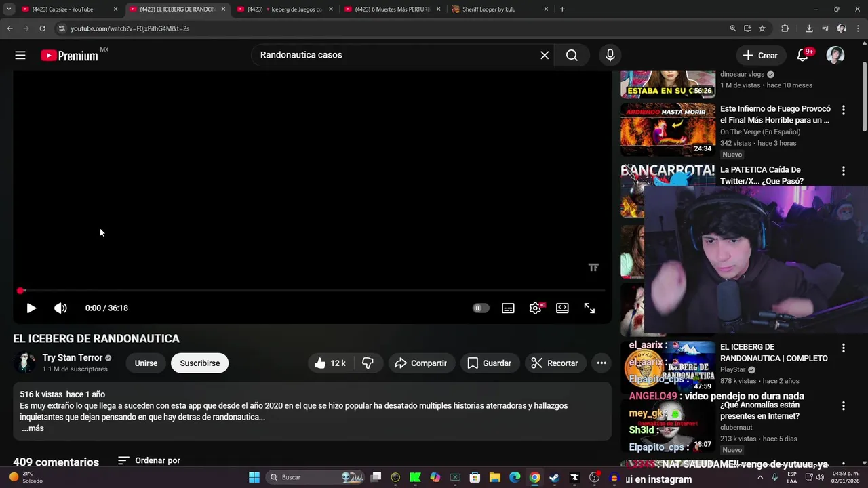Submit search with magnifier button
The width and height of the screenshot is (868, 488).
click(572, 56)
